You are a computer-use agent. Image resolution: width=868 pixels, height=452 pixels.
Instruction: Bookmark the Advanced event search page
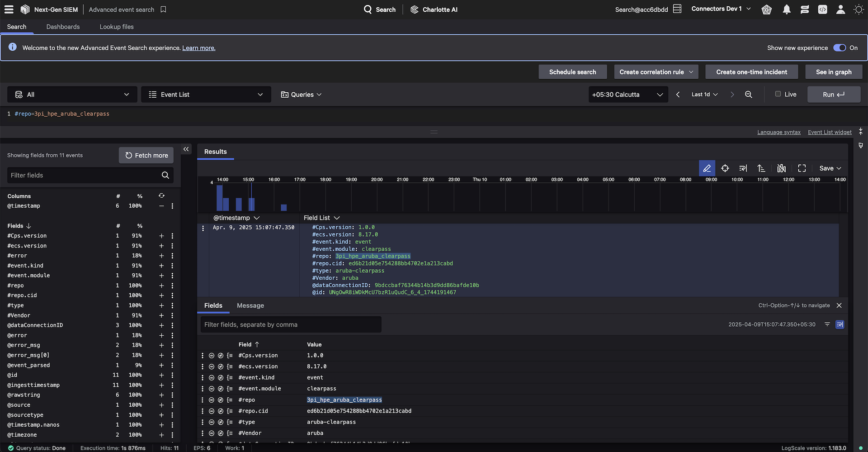(x=164, y=10)
